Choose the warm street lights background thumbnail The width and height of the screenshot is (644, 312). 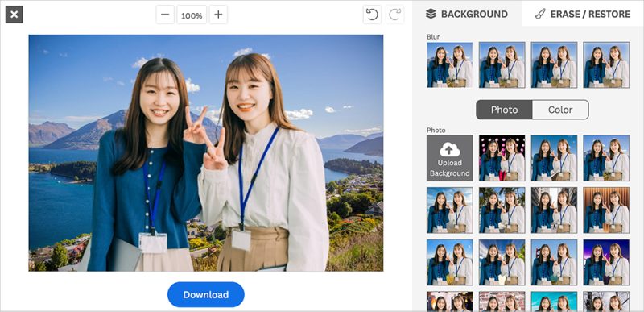point(450,301)
